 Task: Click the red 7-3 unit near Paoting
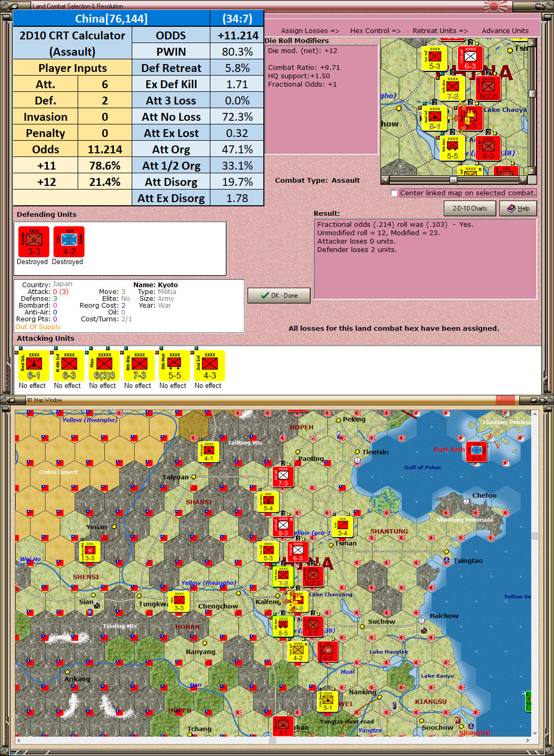283,477
